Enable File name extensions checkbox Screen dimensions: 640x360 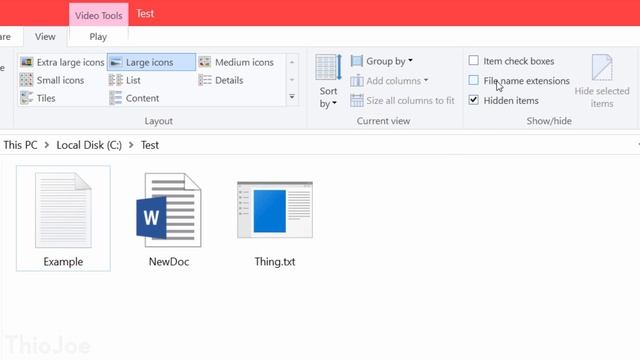[x=473, y=80]
